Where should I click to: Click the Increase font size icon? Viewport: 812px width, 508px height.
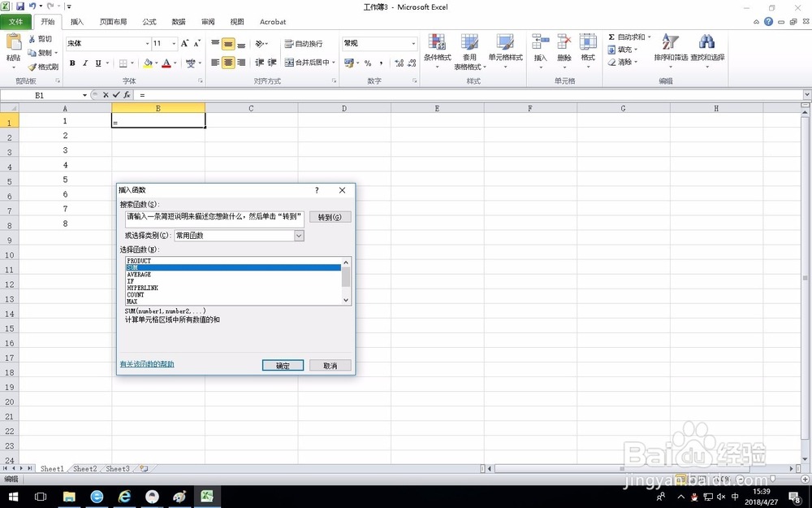184,44
